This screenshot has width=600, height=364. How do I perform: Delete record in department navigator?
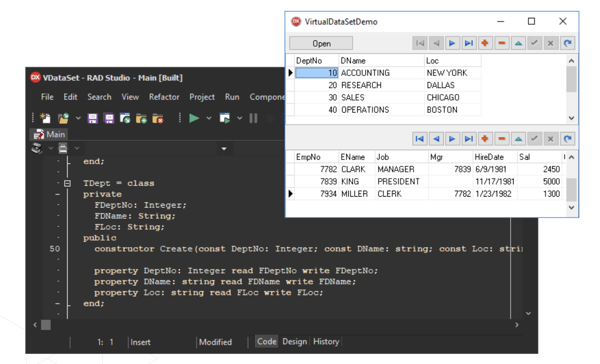[502, 43]
